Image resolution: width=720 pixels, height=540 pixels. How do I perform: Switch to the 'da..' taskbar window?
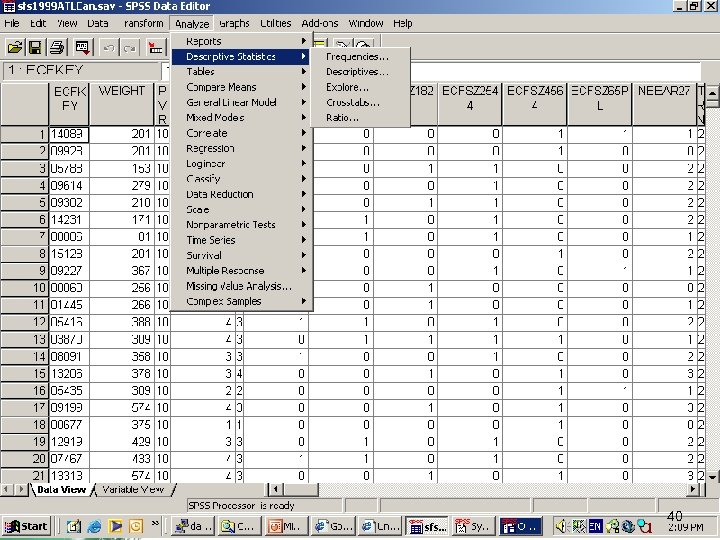(x=193, y=526)
